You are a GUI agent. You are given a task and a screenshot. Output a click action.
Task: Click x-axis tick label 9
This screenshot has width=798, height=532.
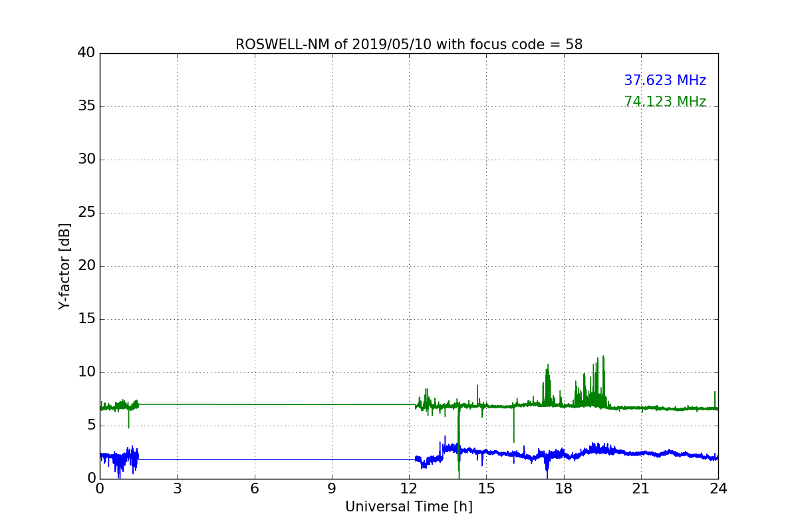(x=332, y=489)
